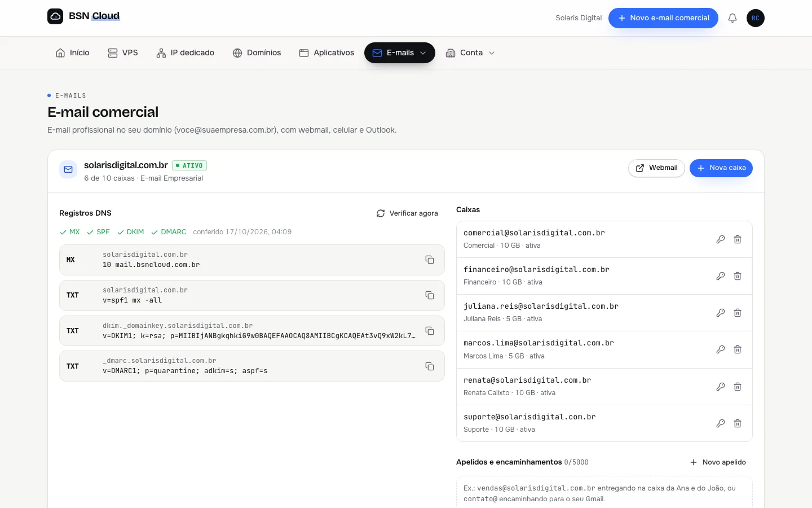Delete the financeiro@solarisdigital.com.br mailbox
Screen dimensions: 812x508
tap(738, 276)
